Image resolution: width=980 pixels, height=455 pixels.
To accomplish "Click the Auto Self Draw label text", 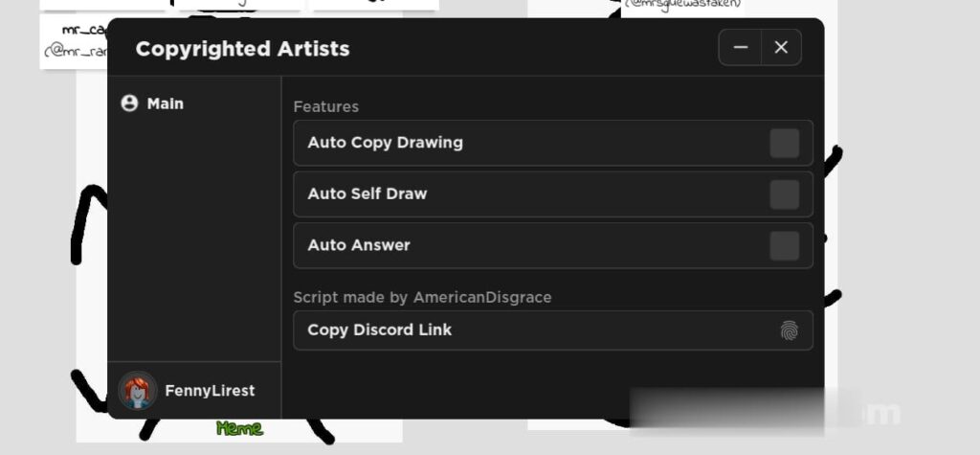I will [x=367, y=193].
